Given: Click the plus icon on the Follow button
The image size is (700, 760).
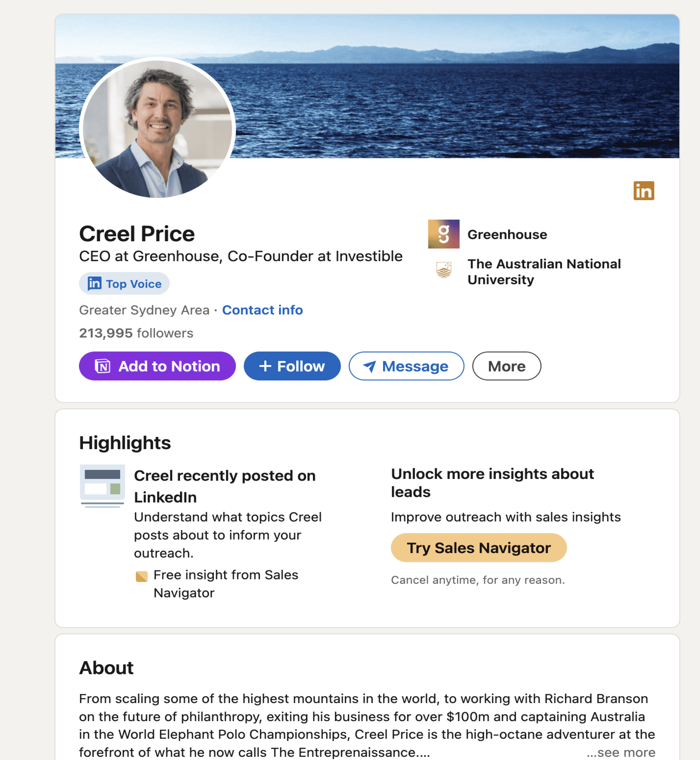Looking at the screenshot, I should point(265,366).
